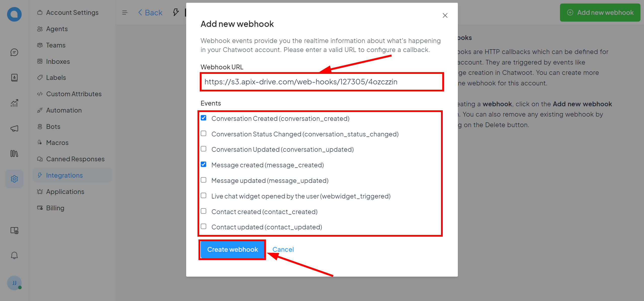The image size is (644, 301).
Task: Toggle Conversation Updated event checkbox
Action: coord(204,149)
